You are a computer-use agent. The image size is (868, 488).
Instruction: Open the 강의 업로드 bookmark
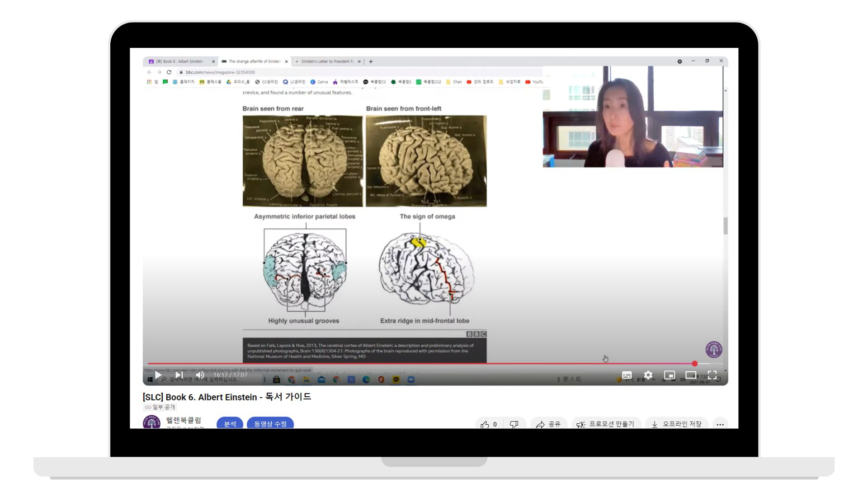pyautogui.click(x=480, y=82)
